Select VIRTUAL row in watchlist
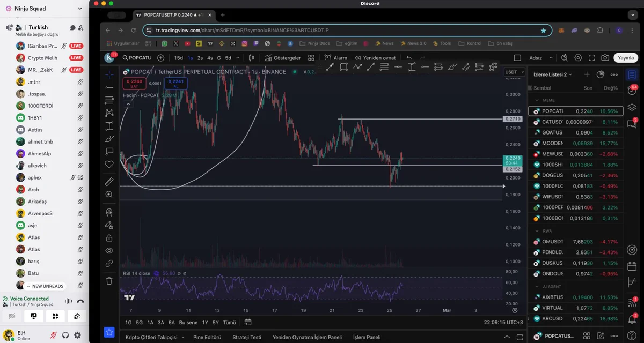644x343 pixels. pos(576,308)
